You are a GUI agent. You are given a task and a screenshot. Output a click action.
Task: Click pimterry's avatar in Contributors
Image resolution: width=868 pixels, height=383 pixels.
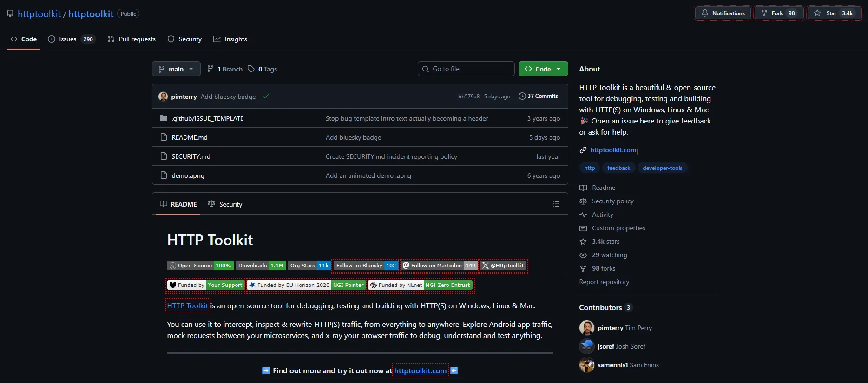click(x=587, y=328)
